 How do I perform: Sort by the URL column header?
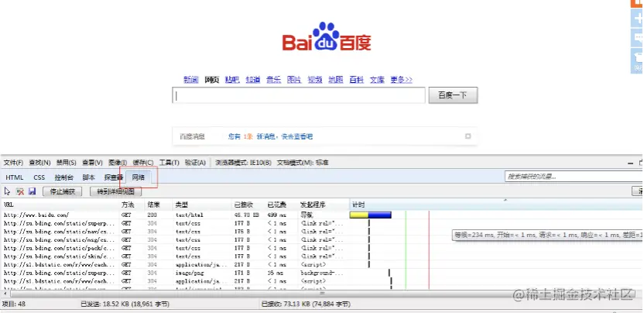click(61, 205)
